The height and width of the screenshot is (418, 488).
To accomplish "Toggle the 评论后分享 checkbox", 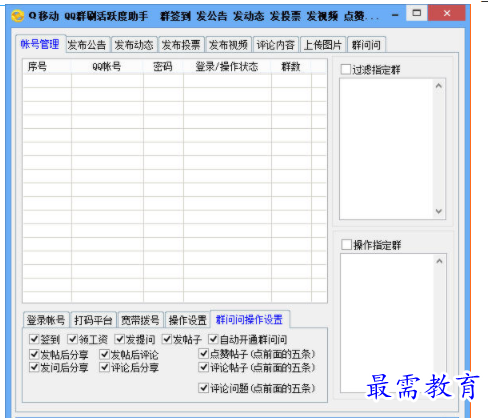I will (105, 367).
